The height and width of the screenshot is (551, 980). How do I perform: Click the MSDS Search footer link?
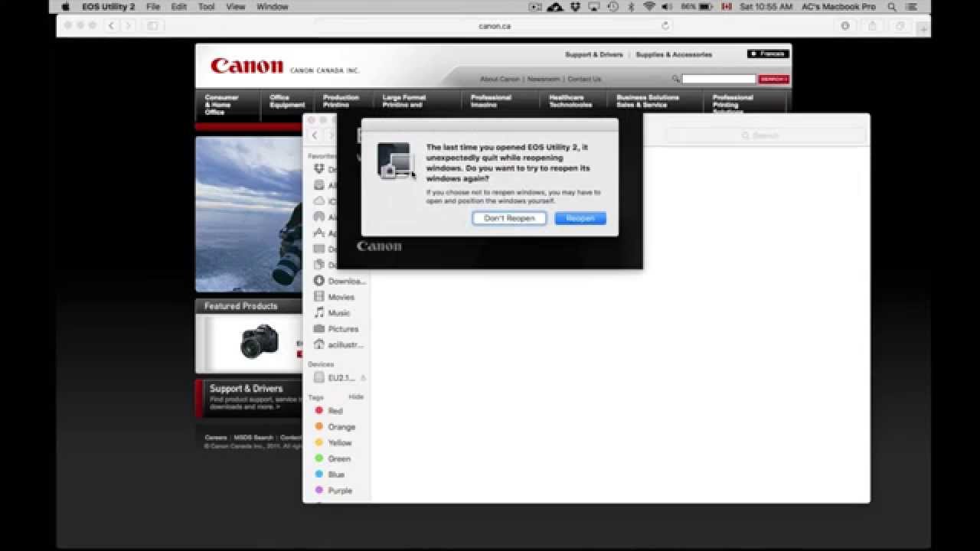coord(253,438)
